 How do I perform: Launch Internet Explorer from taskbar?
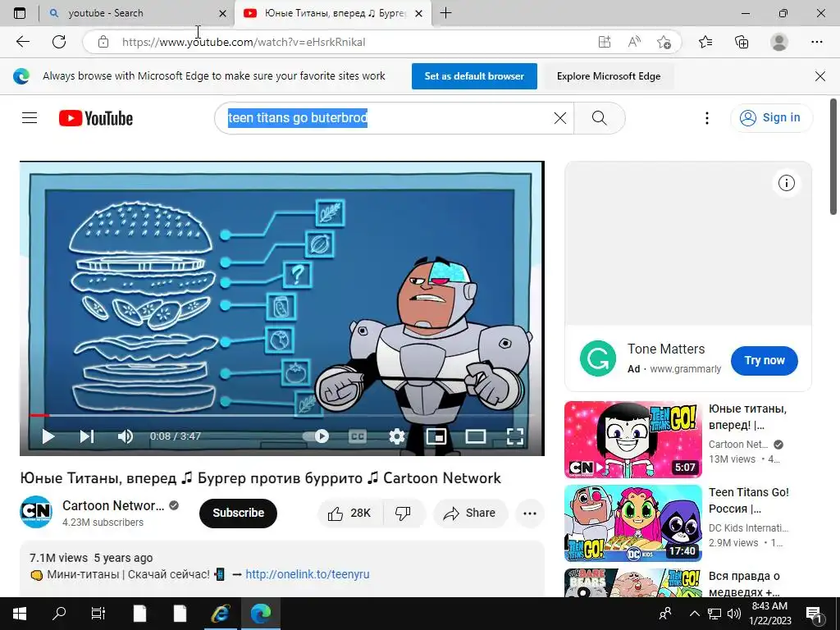(x=220, y=614)
